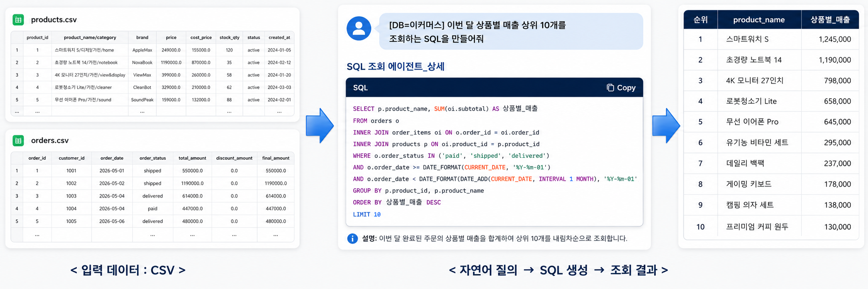
Task: Select result row 캠핑 의자 세트
Action: 771,205
